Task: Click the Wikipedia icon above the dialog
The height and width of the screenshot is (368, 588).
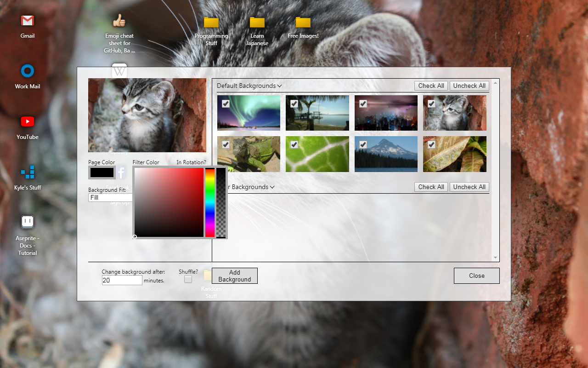Action: coord(119,70)
